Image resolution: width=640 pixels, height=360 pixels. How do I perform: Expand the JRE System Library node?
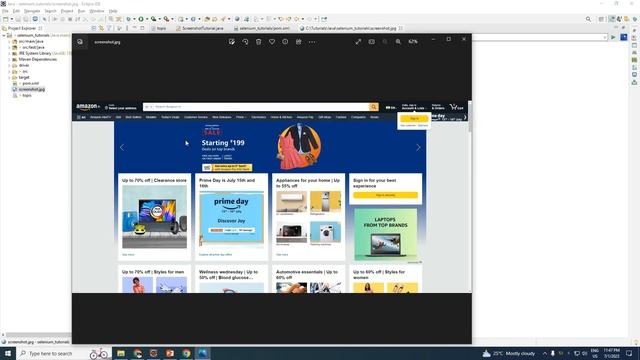click(9, 53)
